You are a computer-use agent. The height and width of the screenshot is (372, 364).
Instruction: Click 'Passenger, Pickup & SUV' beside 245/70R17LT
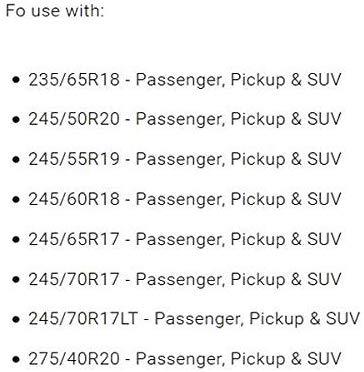(258, 319)
